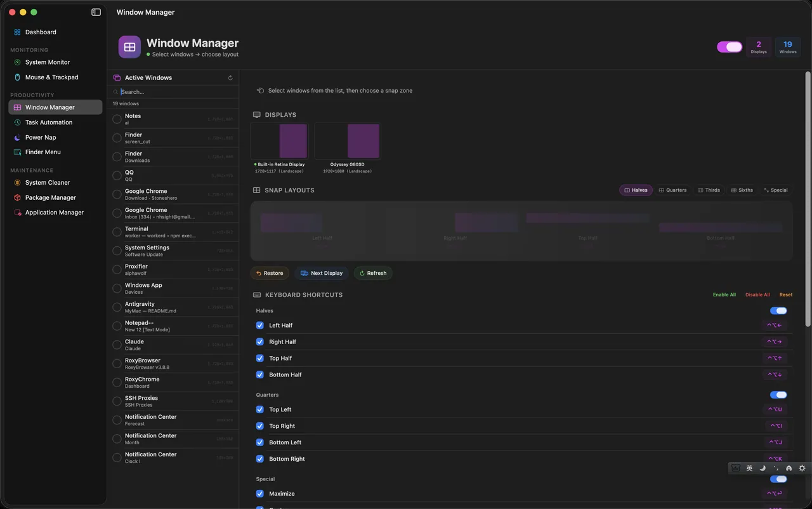The width and height of the screenshot is (812, 509).
Task: Select the Claude window radio button
Action: 117,345
